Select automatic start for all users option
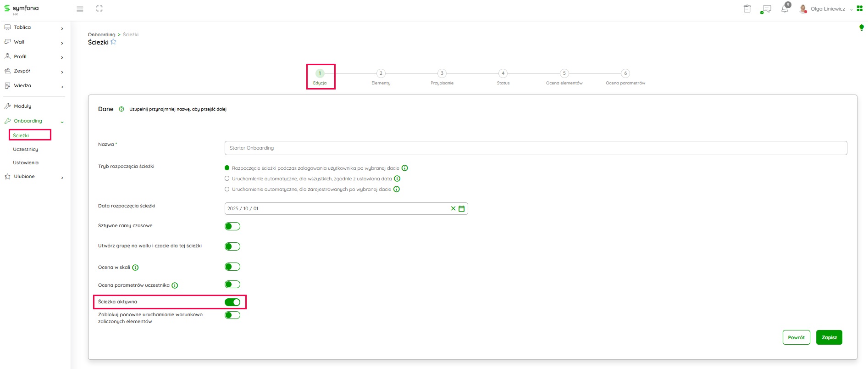The height and width of the screenshot is (369, 868). (x=227, y=179)
